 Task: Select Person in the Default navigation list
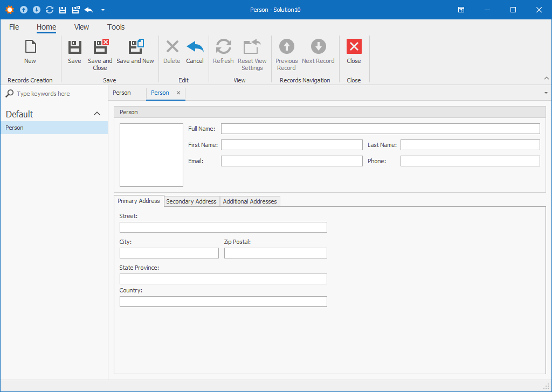click(54, 128)
